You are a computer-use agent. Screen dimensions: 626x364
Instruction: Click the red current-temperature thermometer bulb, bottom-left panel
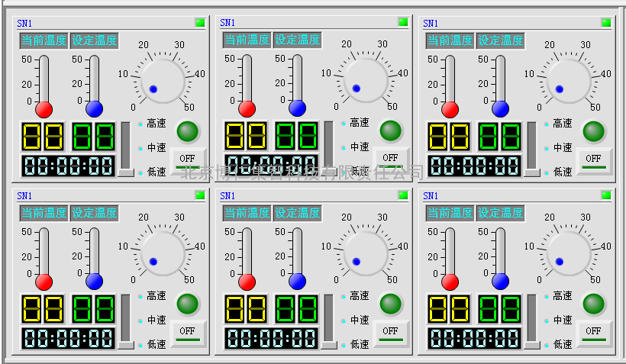click(44, 282)
